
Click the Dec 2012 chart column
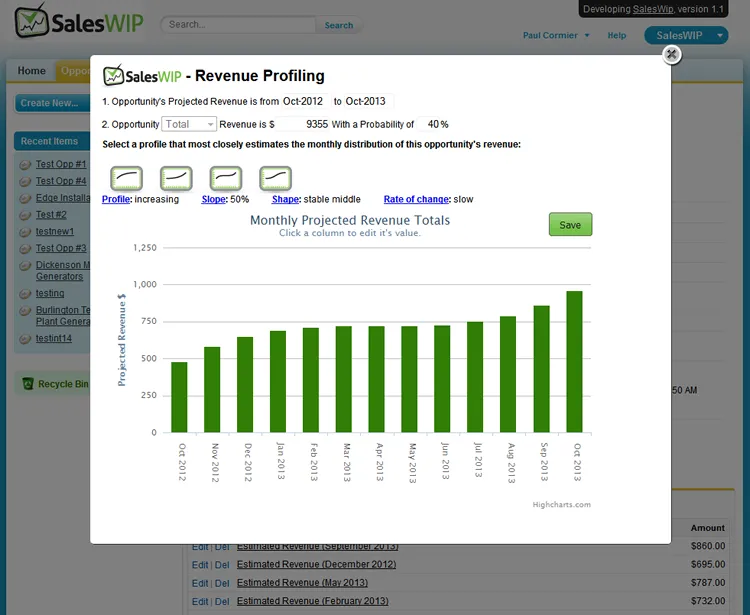(x=245, y=385)
